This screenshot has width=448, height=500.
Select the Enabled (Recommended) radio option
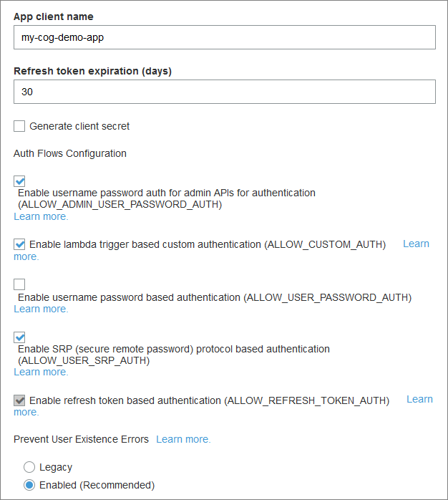(x=29, y=485)
